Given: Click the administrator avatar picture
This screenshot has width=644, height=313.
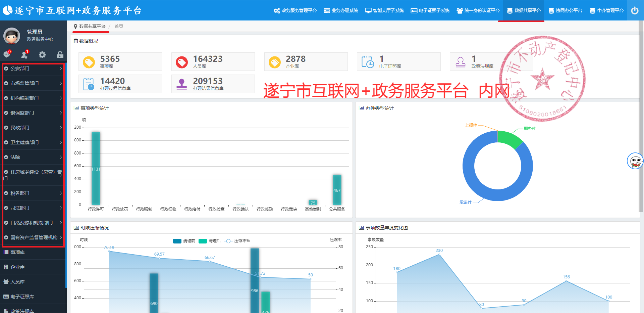Looking at the screenshot, I should click(12, 36).
